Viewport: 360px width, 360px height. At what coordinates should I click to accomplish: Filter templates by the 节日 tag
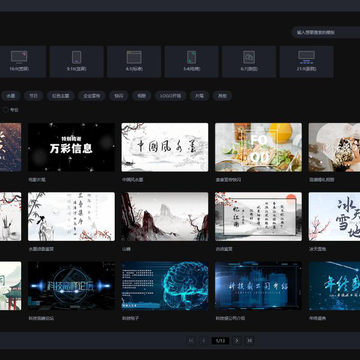point(33,96)
